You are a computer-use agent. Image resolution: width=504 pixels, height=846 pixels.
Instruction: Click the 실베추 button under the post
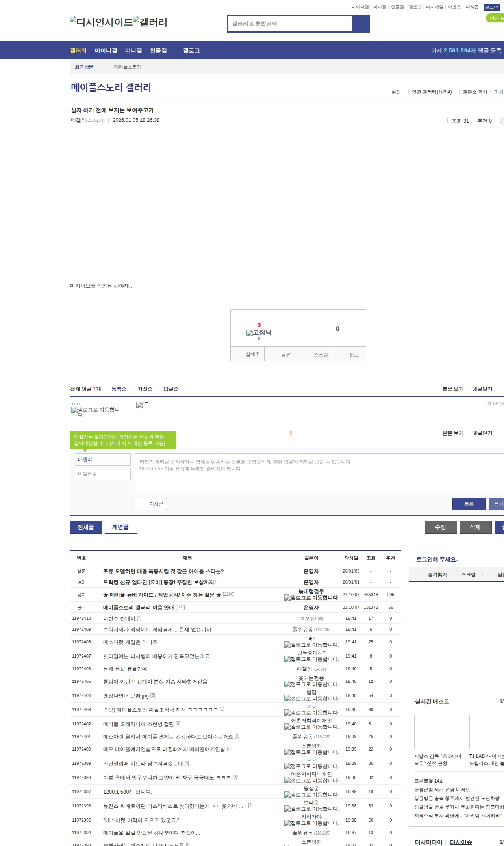point(248,354)
